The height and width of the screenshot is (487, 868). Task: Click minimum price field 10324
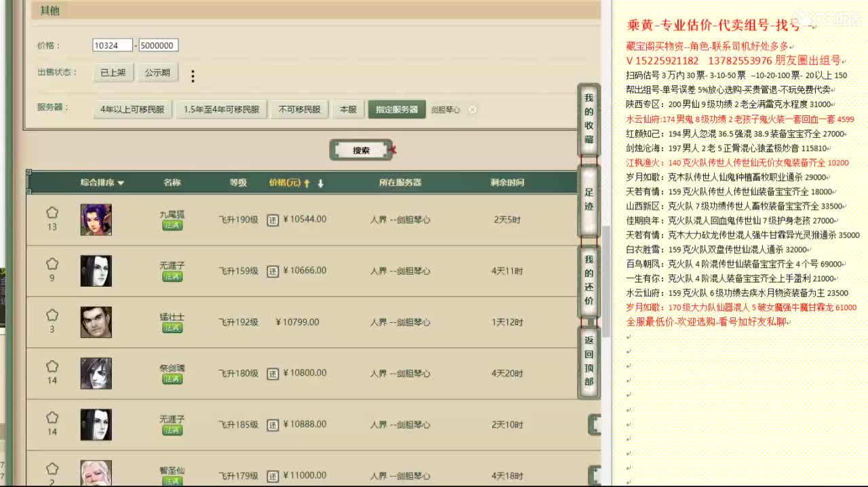click(113, 45)
